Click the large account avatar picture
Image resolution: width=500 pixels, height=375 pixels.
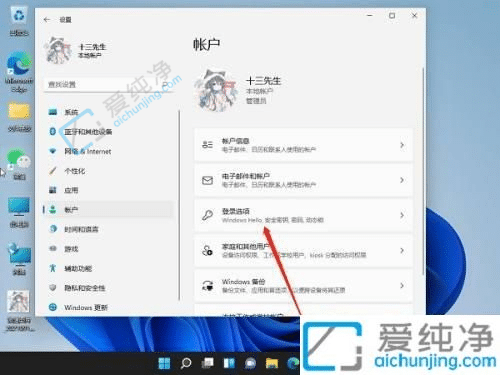pyautogui.click(x=217, y=90)
